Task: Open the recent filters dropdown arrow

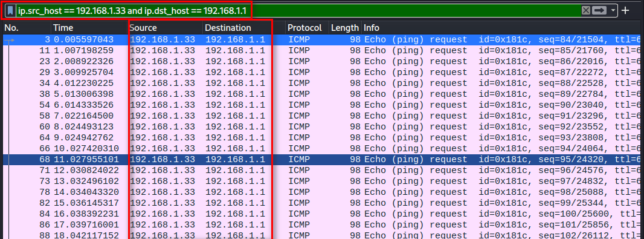Action: point(614,11)
